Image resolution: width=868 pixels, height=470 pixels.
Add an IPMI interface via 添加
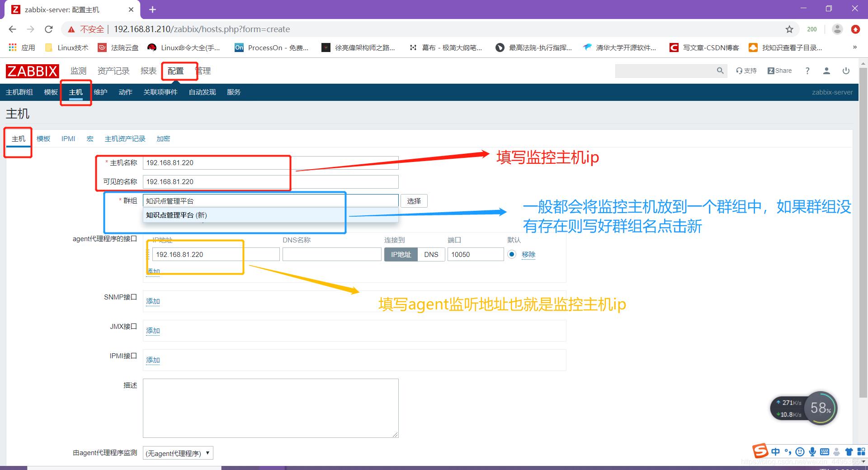click(x=153, y=360)
